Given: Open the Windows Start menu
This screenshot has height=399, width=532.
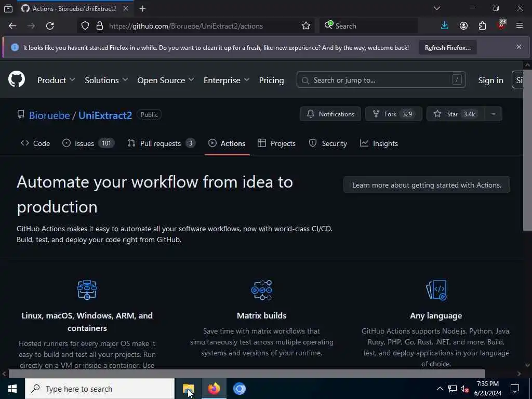Looking at the screenshot, I should tap(12, 389).
